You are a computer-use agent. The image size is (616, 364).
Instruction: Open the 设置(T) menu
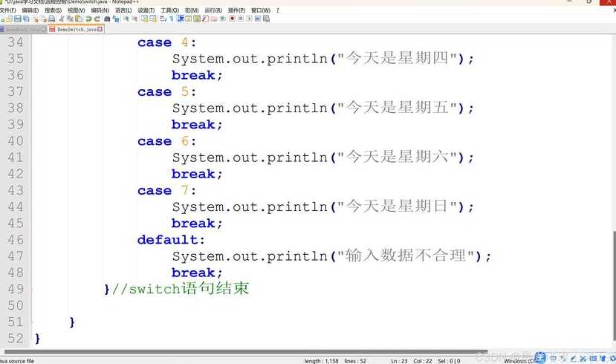(x=146, y=10)
